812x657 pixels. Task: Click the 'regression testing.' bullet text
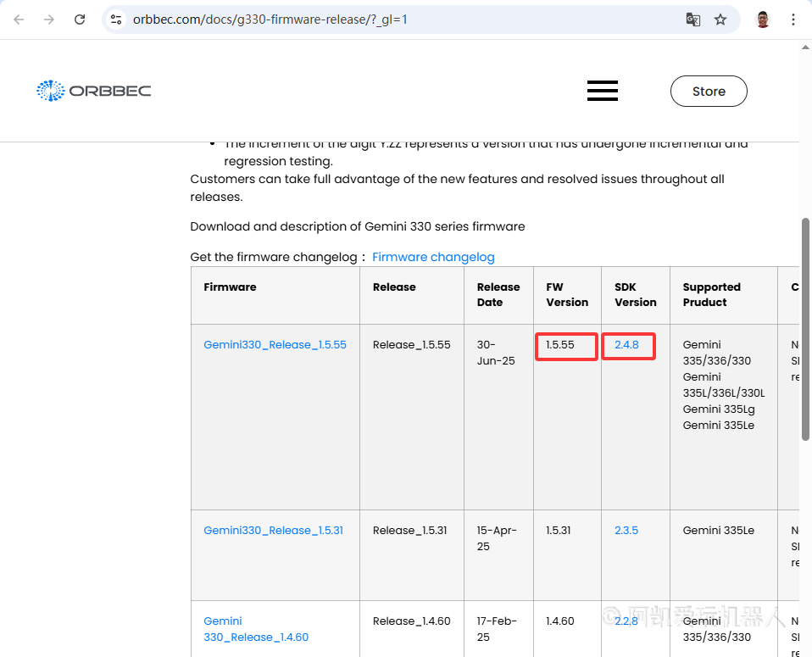click(x=278, y=161)
